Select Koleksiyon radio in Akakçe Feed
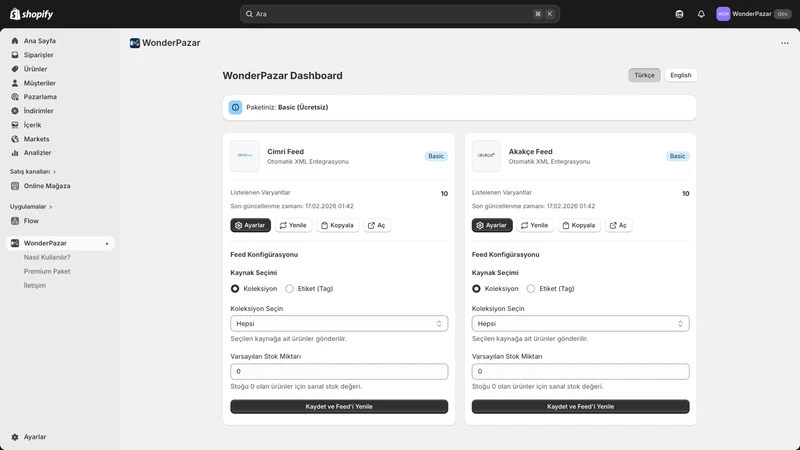This screenshot has height=450, width=800. click(476, 289)
